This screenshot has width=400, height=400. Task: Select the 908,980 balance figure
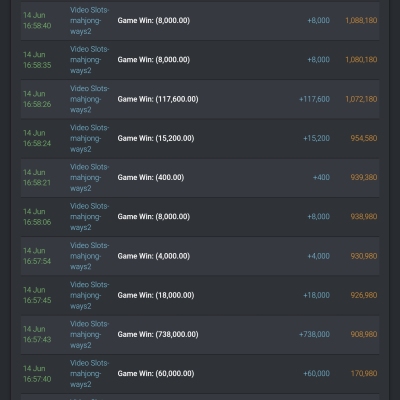point(364,334)
